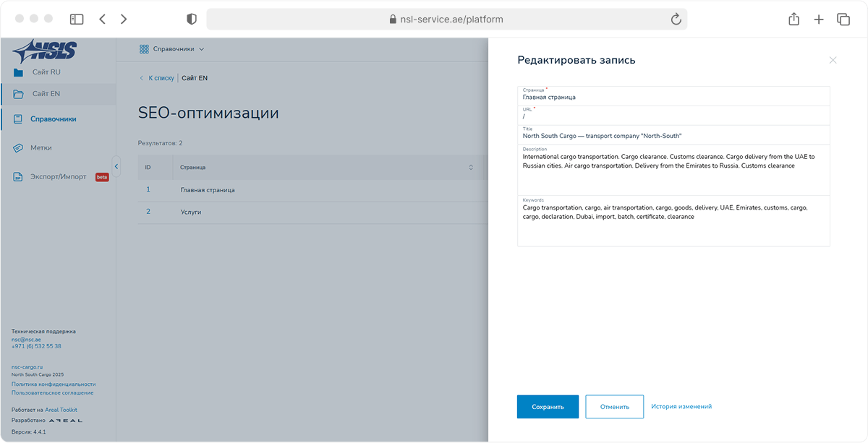The height and width of the screenshot is (443, 868).
Task: Collapse the left sidebar with the chevron
Action: pos(116,166)
